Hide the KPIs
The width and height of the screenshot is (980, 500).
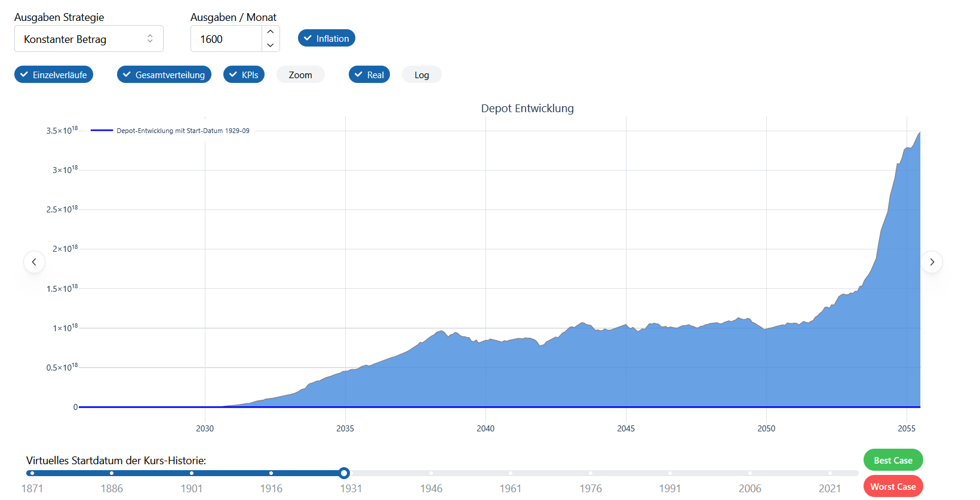pyautogui.click(x=244, y=75)
